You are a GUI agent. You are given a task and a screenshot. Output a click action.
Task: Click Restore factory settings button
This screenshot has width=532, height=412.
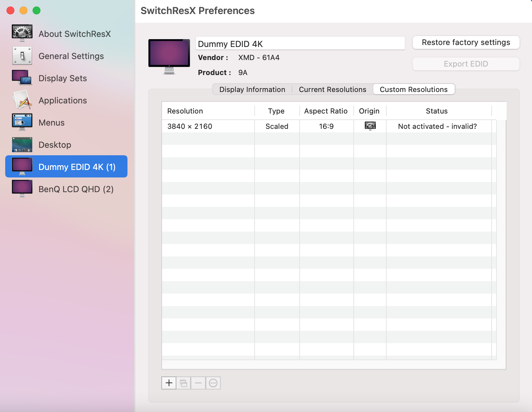pyautogui.click(x=465, y=42)
